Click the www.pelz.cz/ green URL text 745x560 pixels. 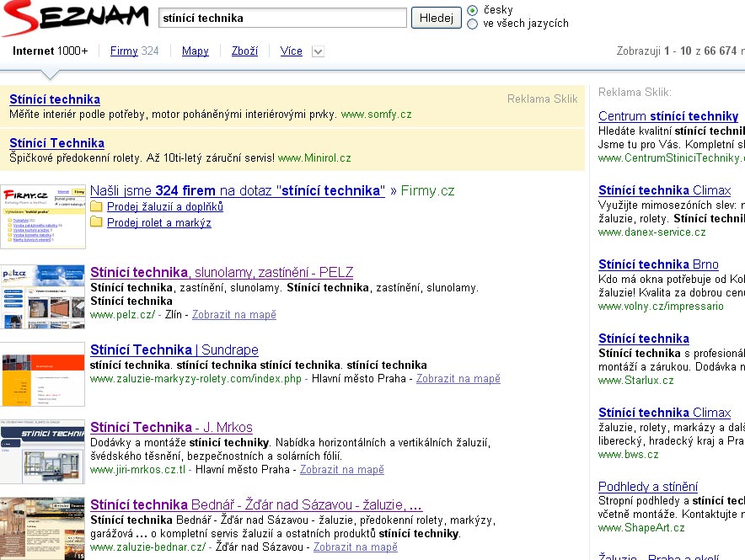click(x=122, y=315)
